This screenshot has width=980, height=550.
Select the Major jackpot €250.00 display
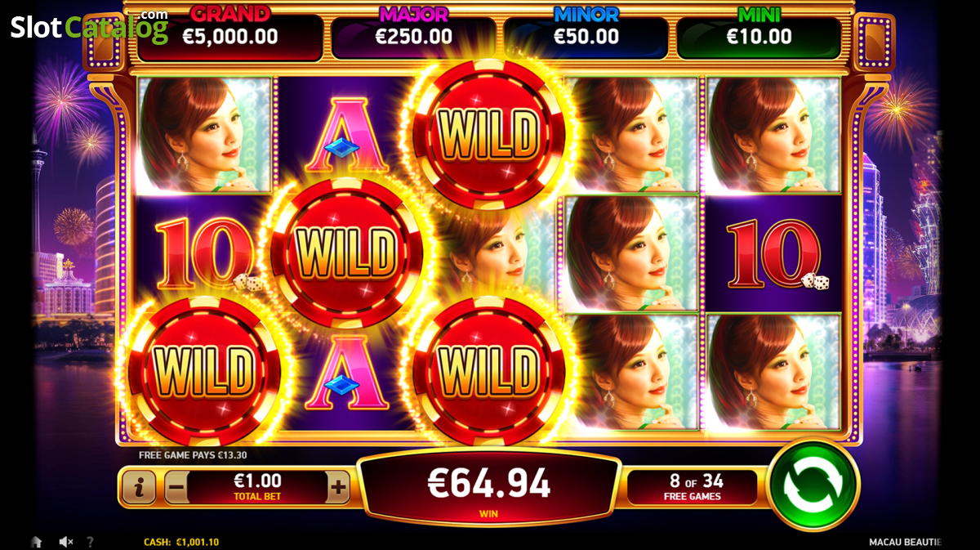tap(412, 29)
